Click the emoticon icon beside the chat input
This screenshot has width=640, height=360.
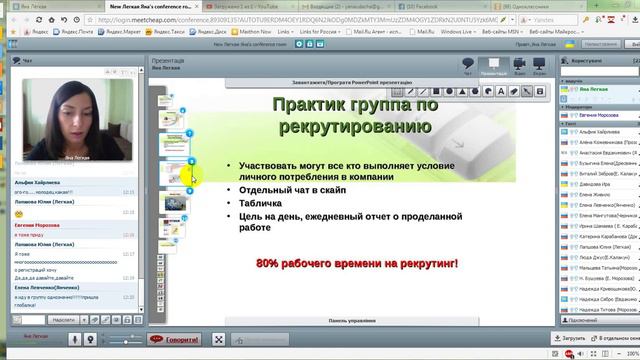[17, 320]
